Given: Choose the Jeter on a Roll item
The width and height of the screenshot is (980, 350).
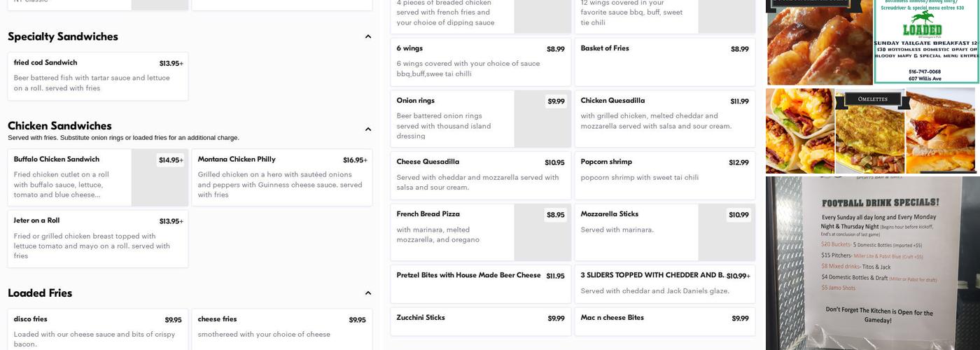Looking at the screenshot, I should point(97,239).
